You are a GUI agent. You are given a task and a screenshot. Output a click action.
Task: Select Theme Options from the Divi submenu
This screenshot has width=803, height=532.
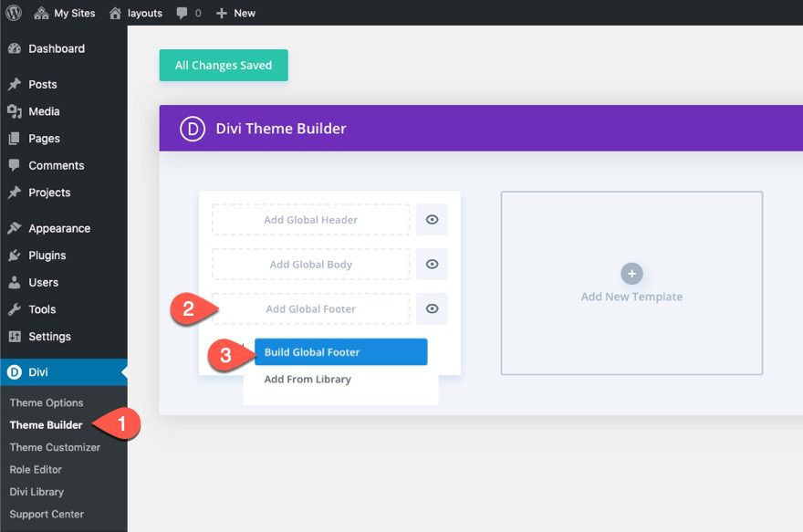pyautogui.click(x=47, y=402)
